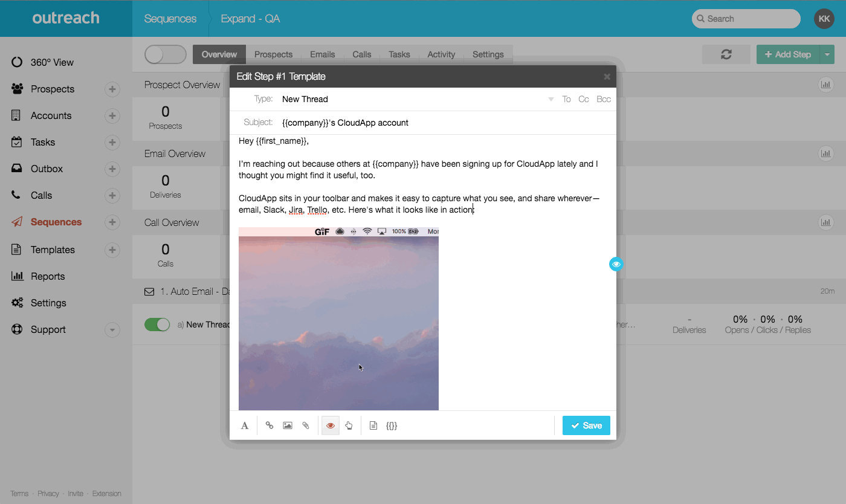This screenshot has width=846, height=504.
Task: Click the outreach logo
Action: [x=66, y=18]
